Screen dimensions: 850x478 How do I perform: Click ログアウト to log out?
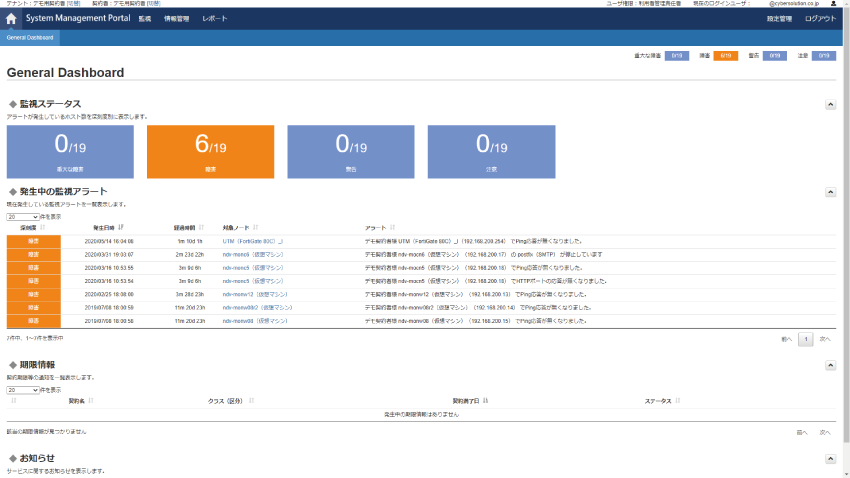(820, 19)
